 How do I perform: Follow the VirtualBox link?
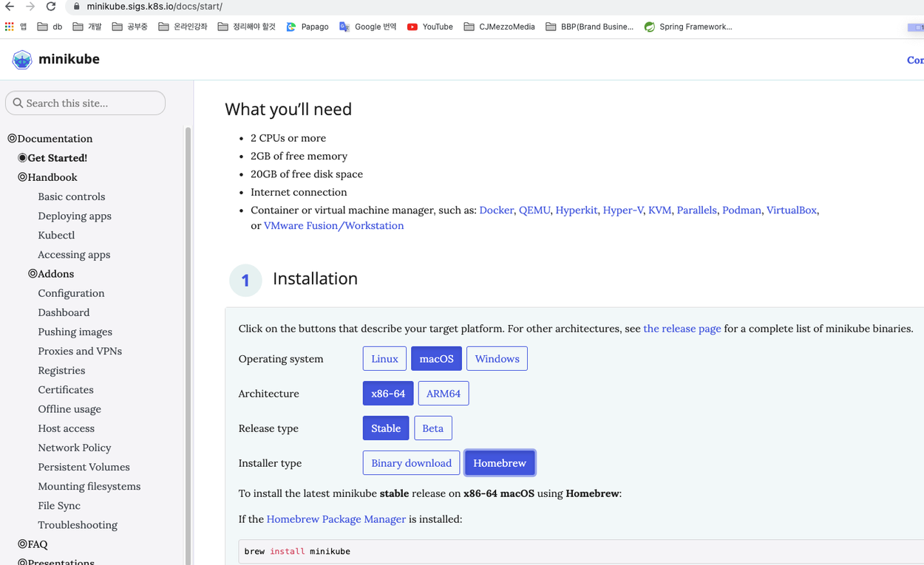click(x=791, y=210)
